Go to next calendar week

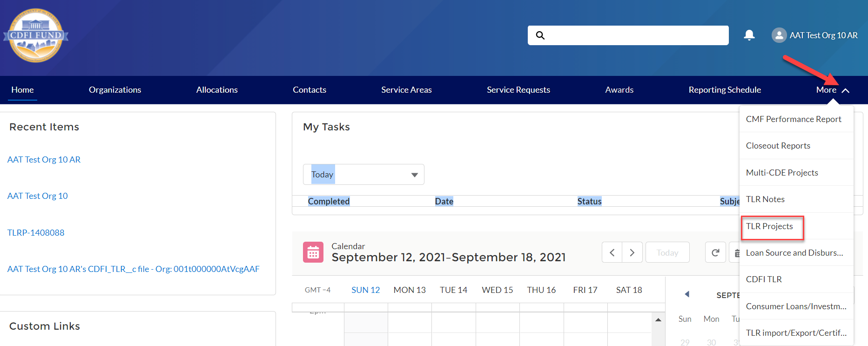click(632, 252)
